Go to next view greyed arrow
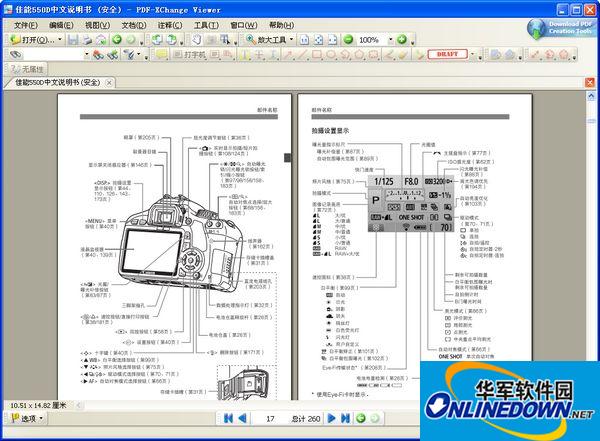Viewport: 600px width, 441px height. tap(131, 39)
